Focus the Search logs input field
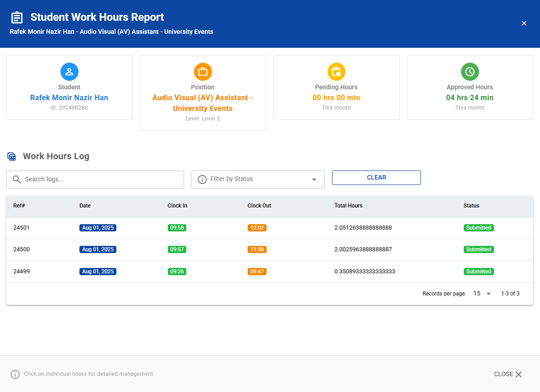The image size is (540, 392). point(102,180)
